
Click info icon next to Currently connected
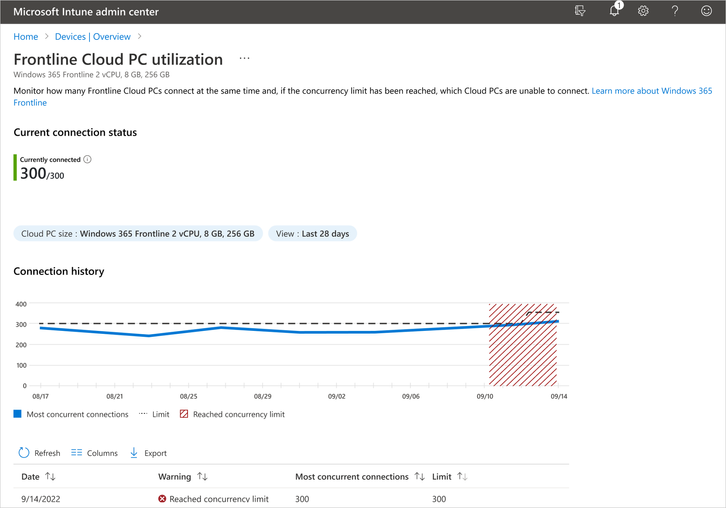pos(88,159)
